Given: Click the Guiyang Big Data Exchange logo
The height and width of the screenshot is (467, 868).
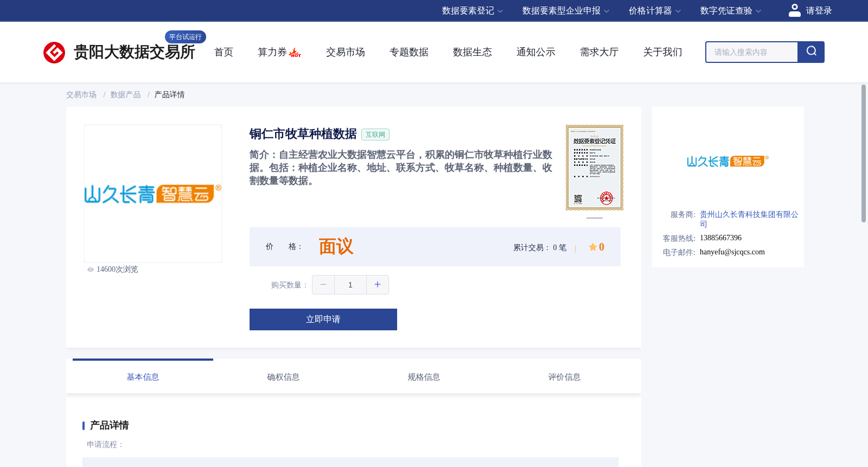Looking at the screenshot, I should click(x=119, y=53).
